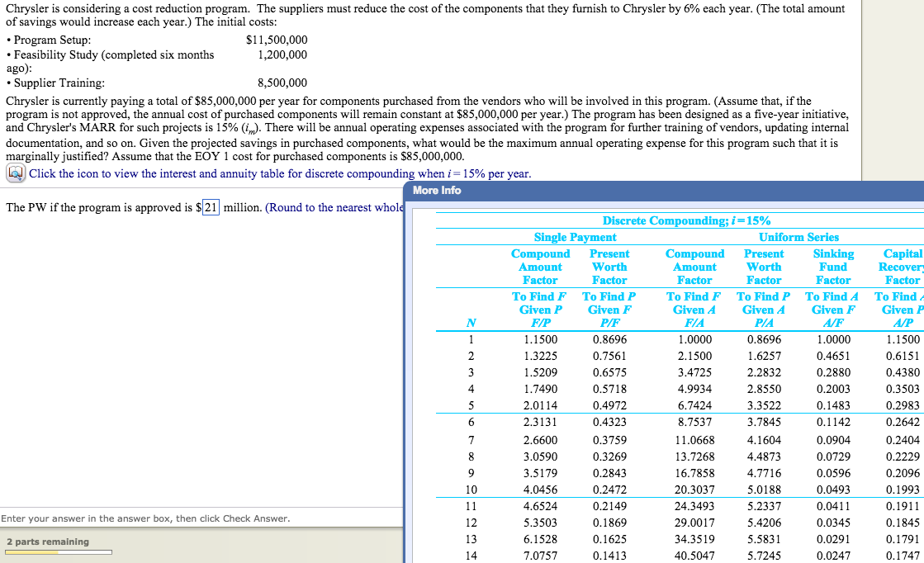924x563 pixels.
Task: Click the '2 parts remaining' label
Action: 48,542
